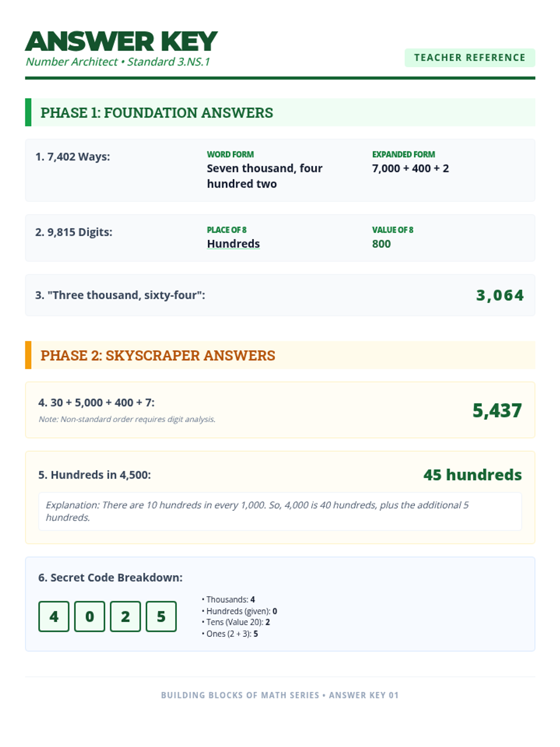Screen dimensions: 560x747
Task: Click the underlined Hundreds answer
Action: 233,244
